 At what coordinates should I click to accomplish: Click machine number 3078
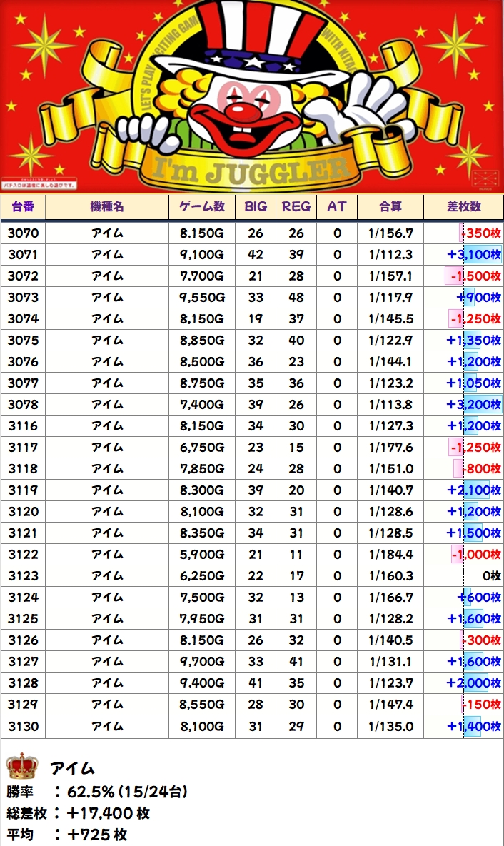coord(24,405)
